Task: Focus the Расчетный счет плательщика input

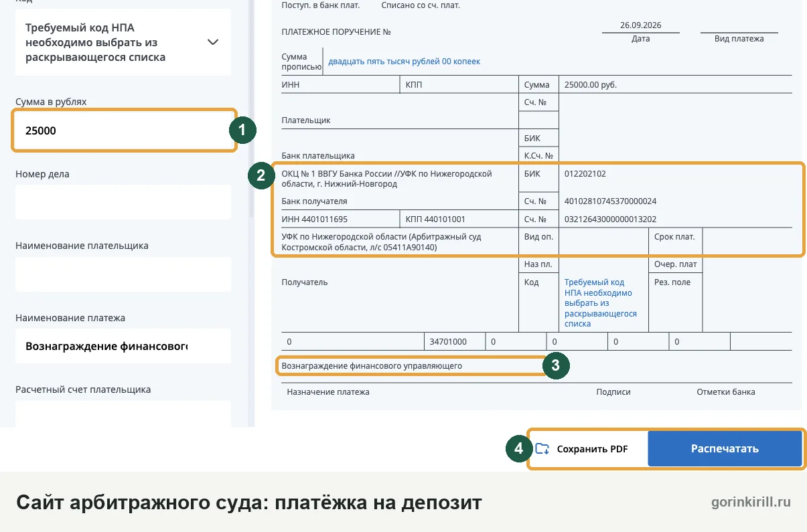Action: click(x=123, y=414)
